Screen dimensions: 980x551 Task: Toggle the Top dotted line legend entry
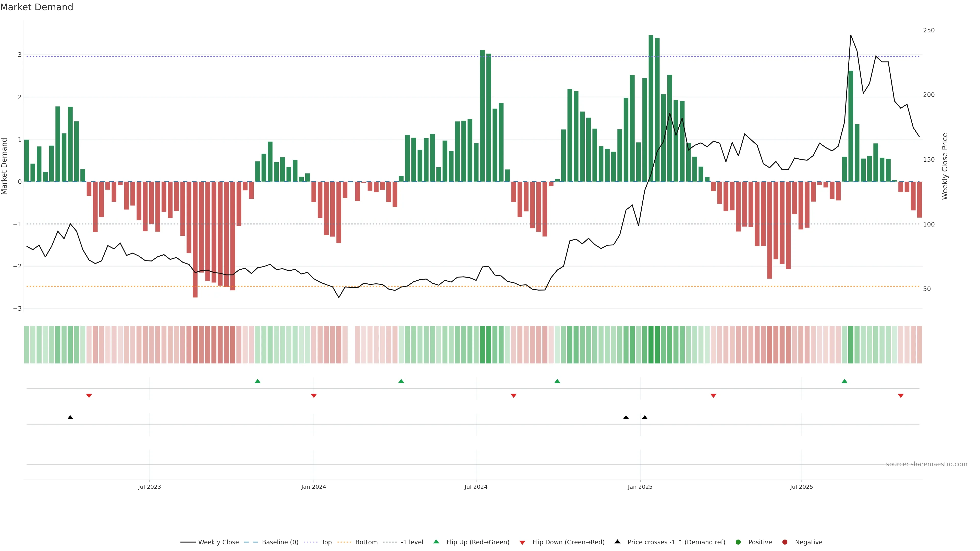[x=326, y=542]
